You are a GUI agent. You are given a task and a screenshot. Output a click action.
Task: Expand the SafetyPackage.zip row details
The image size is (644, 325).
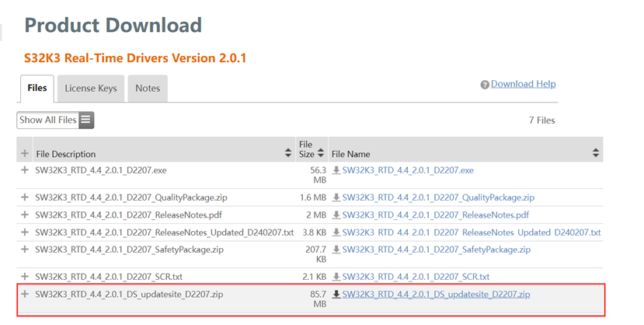25,250
